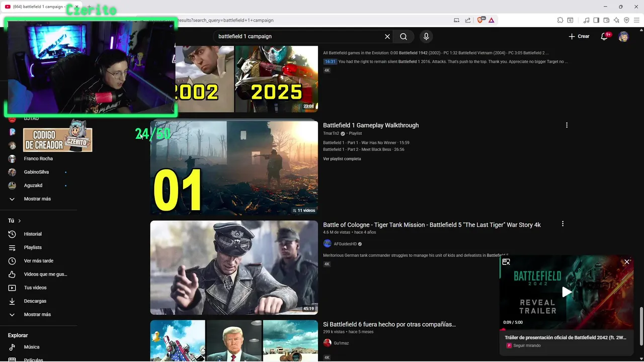The width and height of the screenshot is (644, 362).
Task: Click the Crear button
Action: 579,37
